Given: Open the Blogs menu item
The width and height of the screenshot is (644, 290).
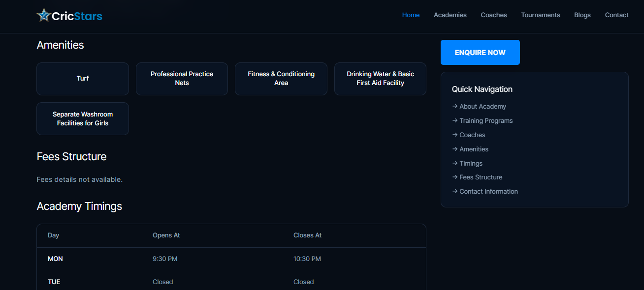Looking at the screenshot, I should 582,15.
